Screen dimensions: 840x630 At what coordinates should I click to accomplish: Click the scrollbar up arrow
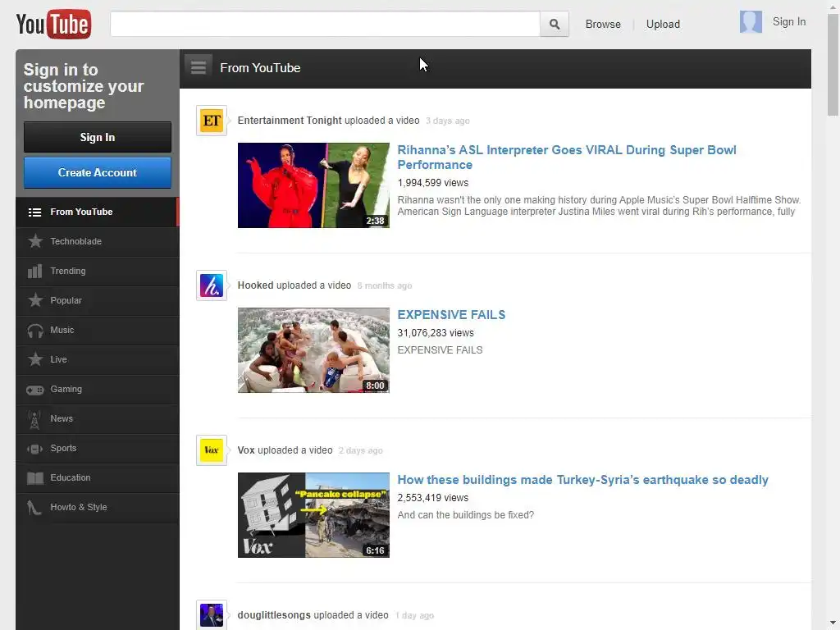pos(833,6)
